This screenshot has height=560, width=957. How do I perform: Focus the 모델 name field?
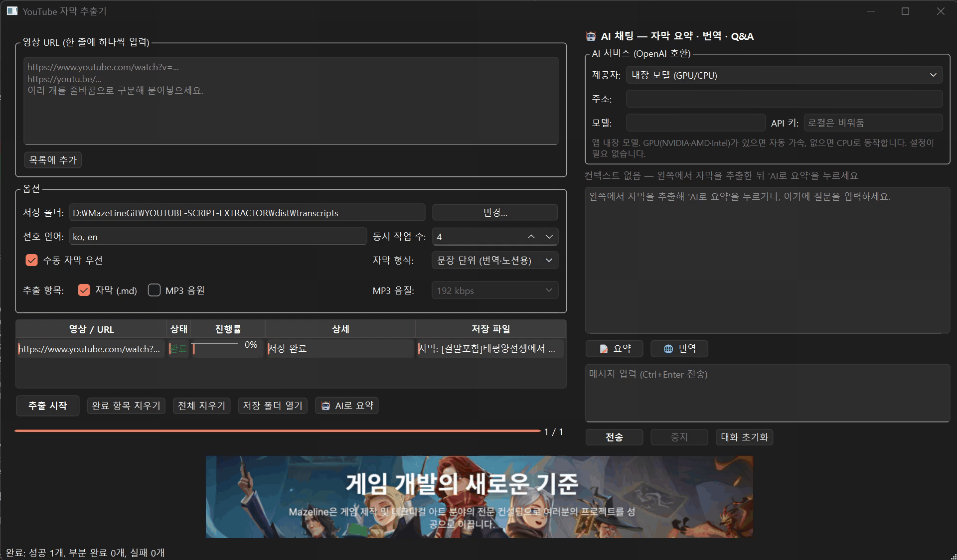[x=695, y=123]
